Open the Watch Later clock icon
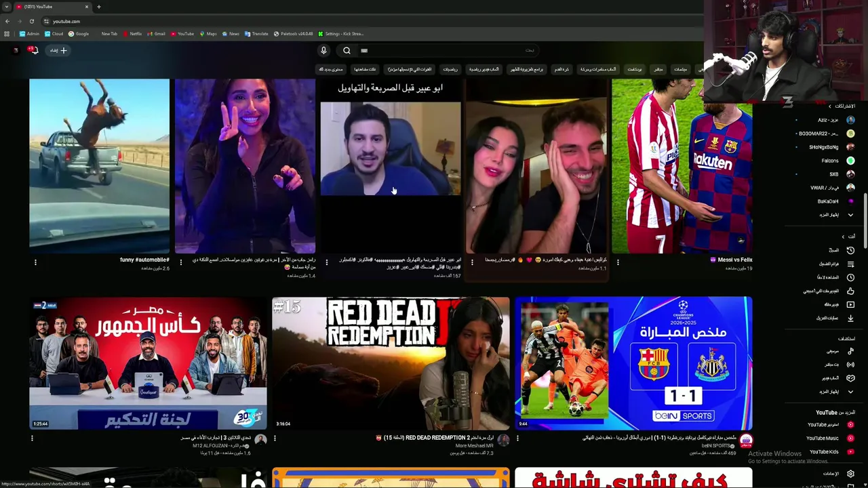 pyautogui.click(x=850, y=277)
